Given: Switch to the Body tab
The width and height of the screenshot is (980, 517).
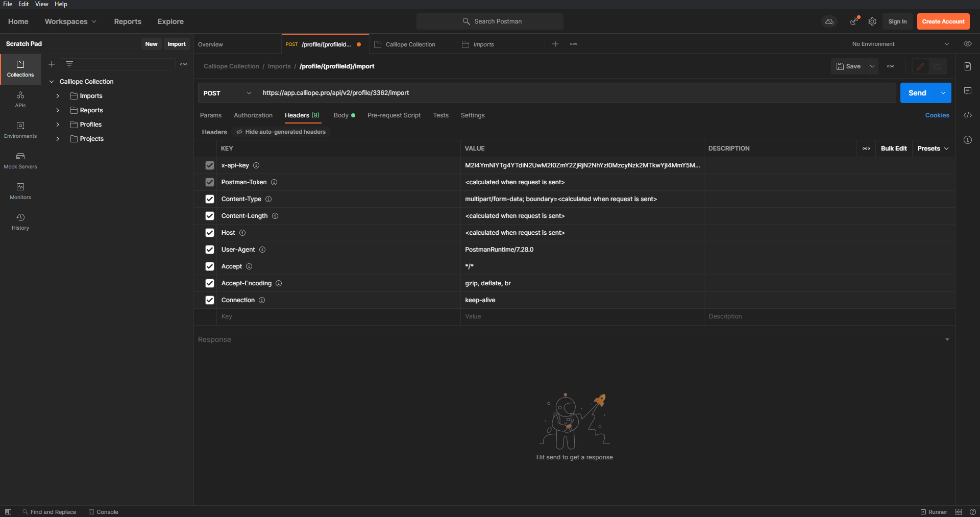Looking at the screenshot, I should point(344,115).
